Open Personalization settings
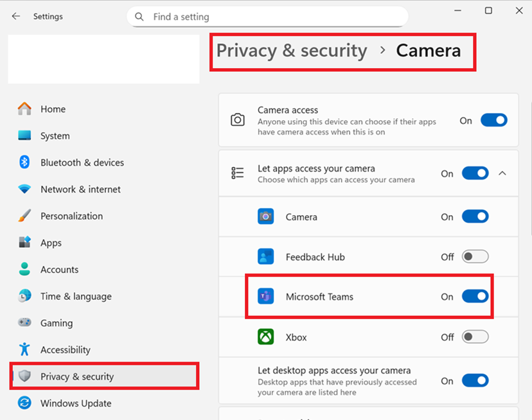532x420 pixels. [x=71, y=216]
